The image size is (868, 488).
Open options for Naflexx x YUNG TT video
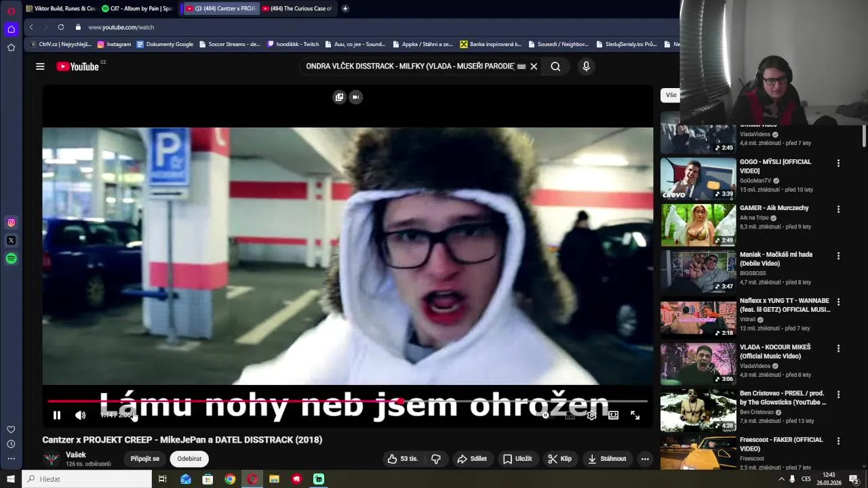click(x=838, y=302)
